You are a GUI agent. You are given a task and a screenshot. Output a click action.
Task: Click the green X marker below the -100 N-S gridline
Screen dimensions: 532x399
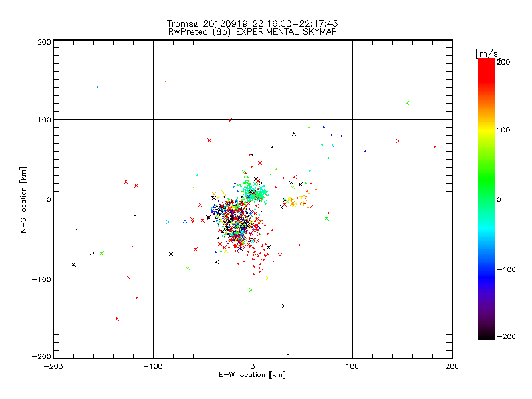tap(251, 290)
